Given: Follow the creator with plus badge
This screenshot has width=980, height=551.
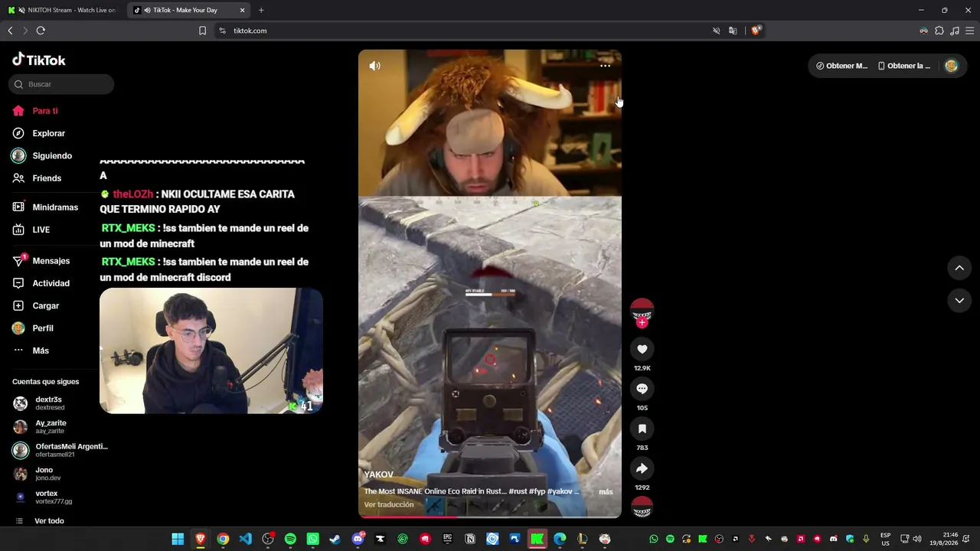Looking at the screenshot, I should 642,323.
